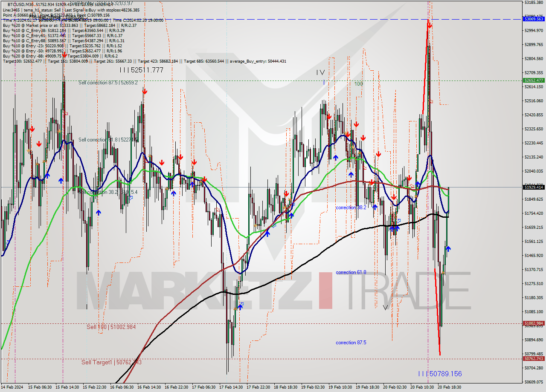Click the 'Sell 100 | 51002.984' label
Viewport: 546px width, 392px height.
point(111,327)
